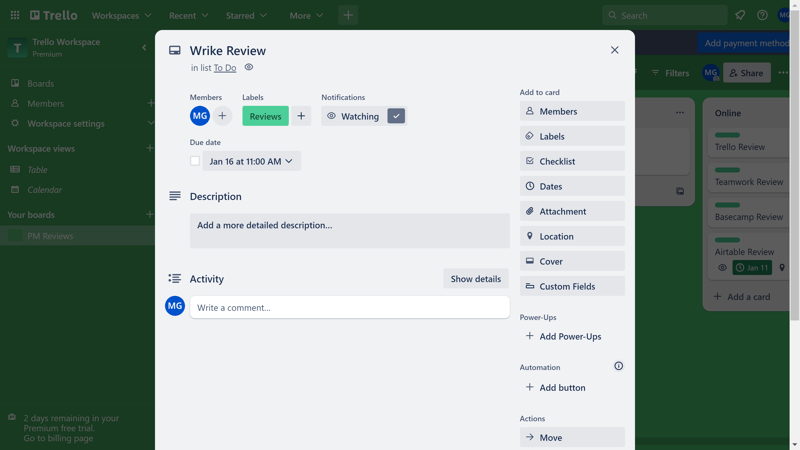The height and width of the screenshot is (450, 800).
Task: Toggle the Watching notifications button
Action: pos(364,116)
